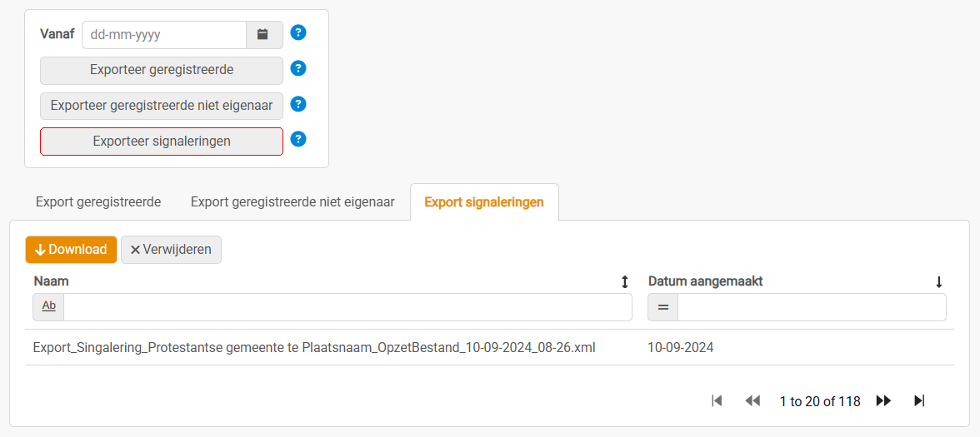This screenshot has width=980, height=437.
Task: Switch to Export geregistreerde tab
Action: 98,202
